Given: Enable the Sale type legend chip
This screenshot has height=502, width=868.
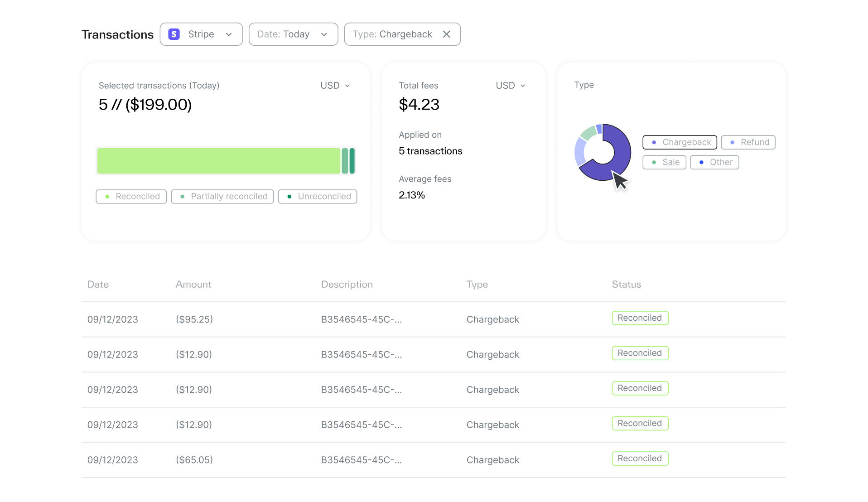Looking at the screenshot, I should pyautogui.click(x=664, y=162).
